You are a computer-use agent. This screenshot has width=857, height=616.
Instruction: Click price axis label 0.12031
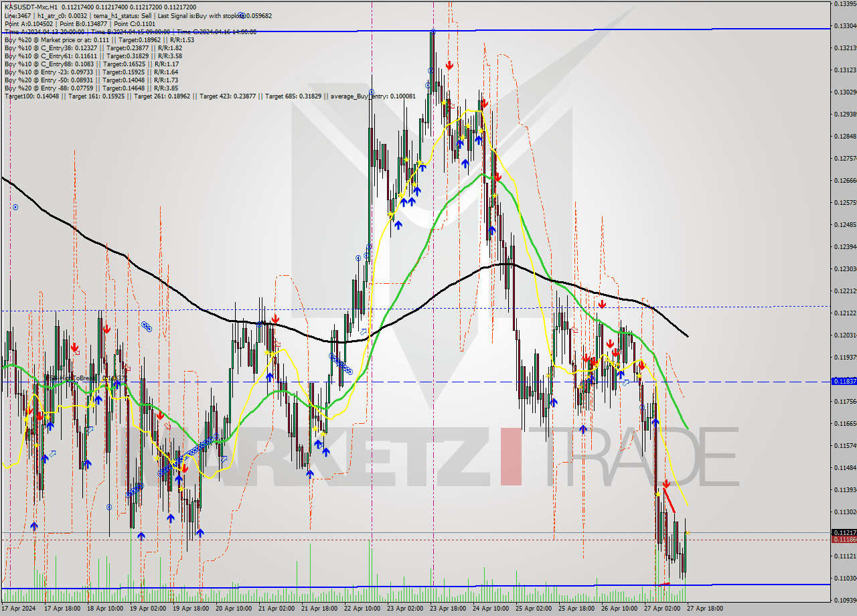[845, 335]
